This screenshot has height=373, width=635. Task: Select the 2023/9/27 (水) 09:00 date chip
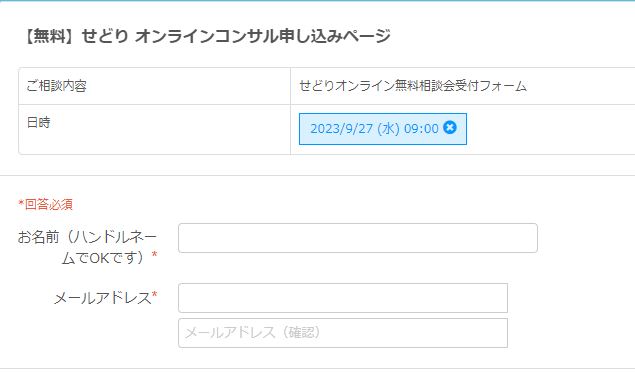383,129
